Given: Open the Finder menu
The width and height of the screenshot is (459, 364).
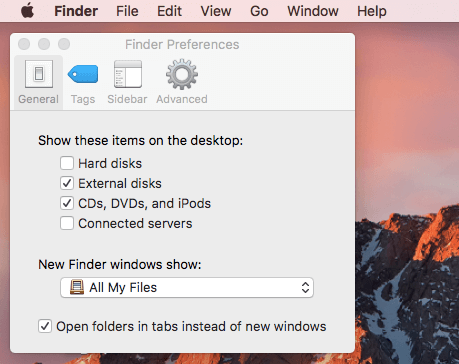Looking at the screenshot, I should tap(76, 11).
